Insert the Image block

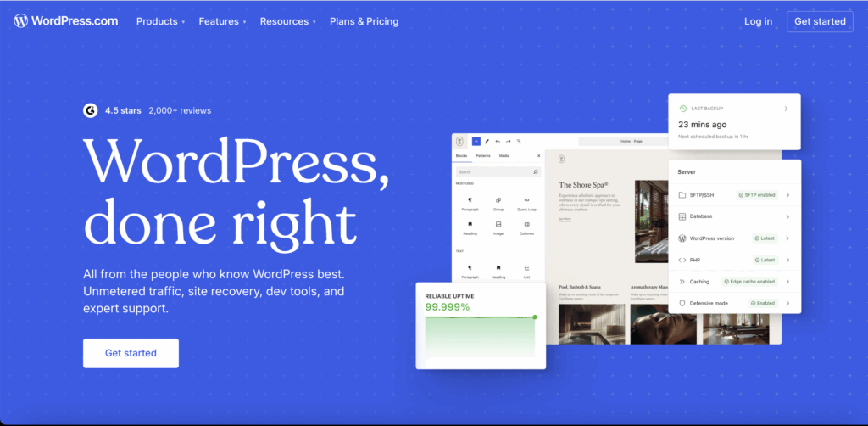pyautogui.click(x=498, y=227)
